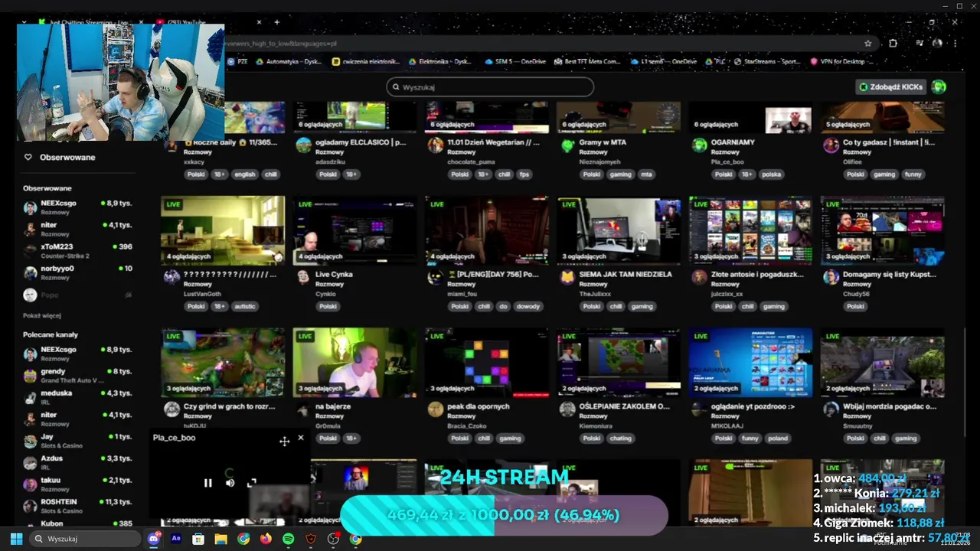Bookmark this page with the star icon

tap(867, 44)
